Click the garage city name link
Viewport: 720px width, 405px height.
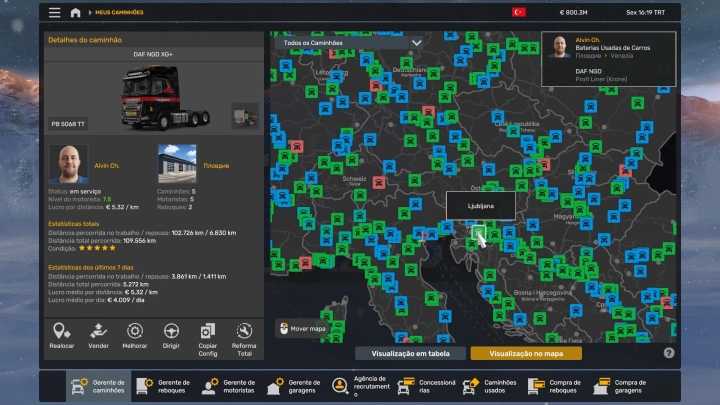tap(216, 165)
